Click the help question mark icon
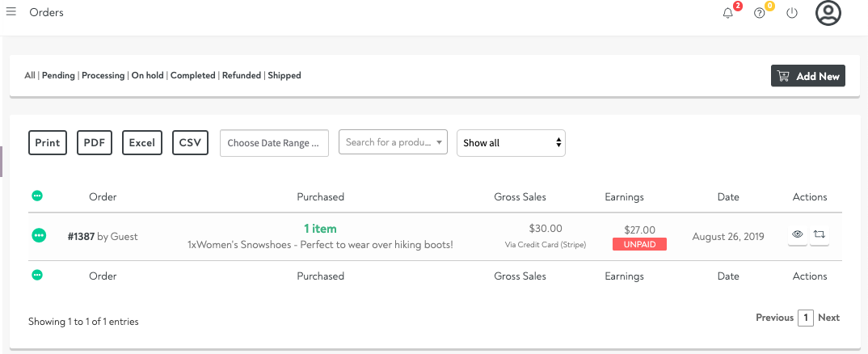Screen dimensions: 868x354 point(760,13)
